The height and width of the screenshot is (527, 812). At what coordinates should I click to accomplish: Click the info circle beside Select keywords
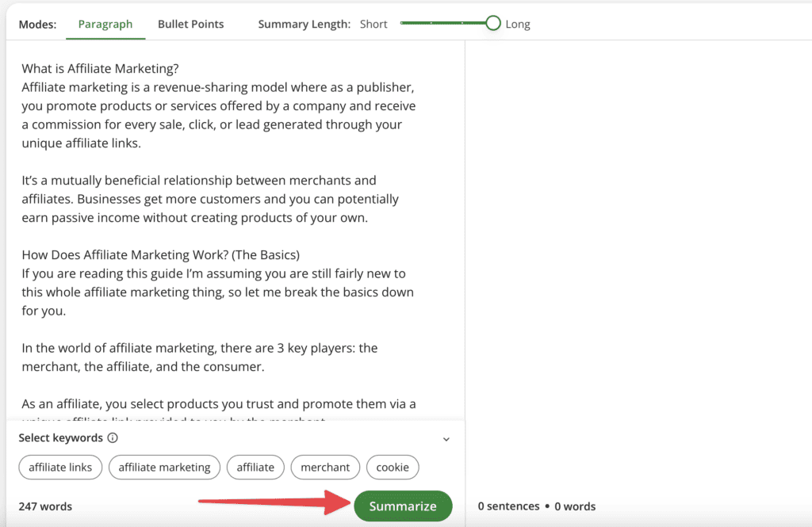[112, 437]
